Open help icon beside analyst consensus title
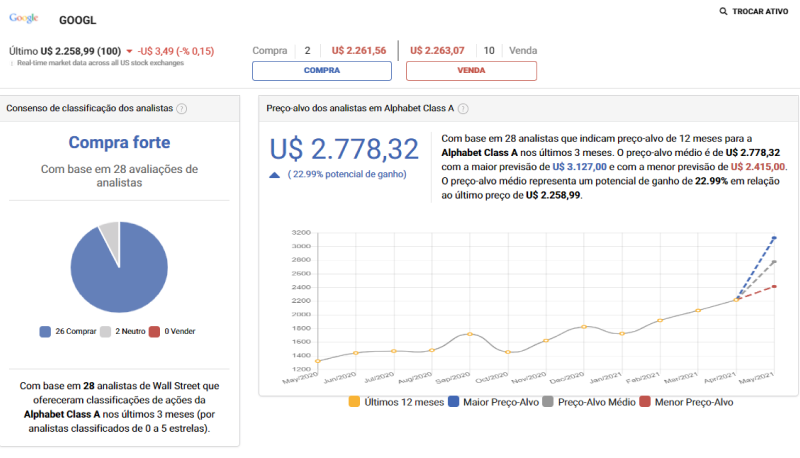 pos(182,109)
